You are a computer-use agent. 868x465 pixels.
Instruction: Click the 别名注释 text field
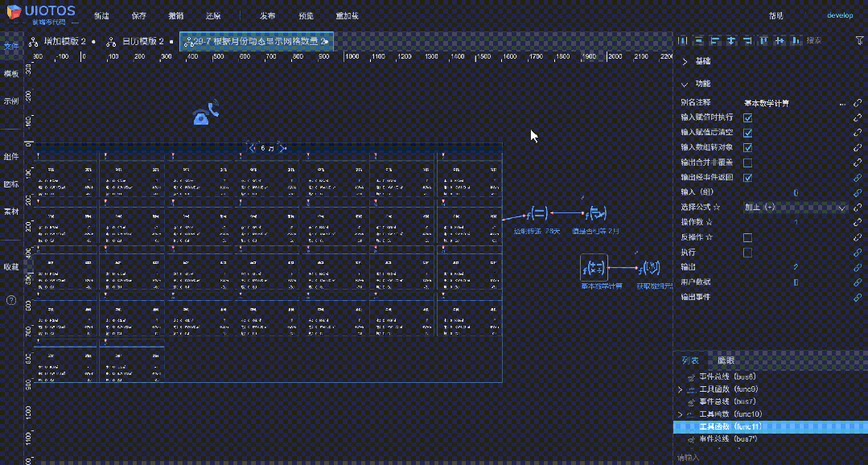tap(788, 104)
